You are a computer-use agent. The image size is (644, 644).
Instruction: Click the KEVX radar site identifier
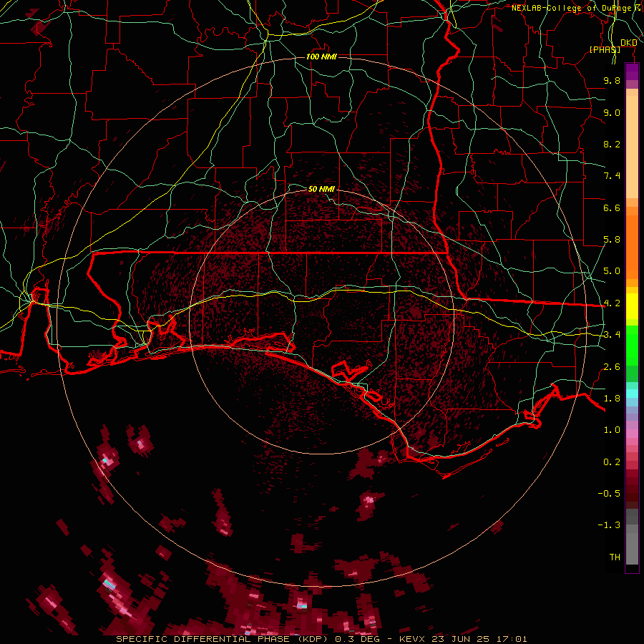(413, 639)
